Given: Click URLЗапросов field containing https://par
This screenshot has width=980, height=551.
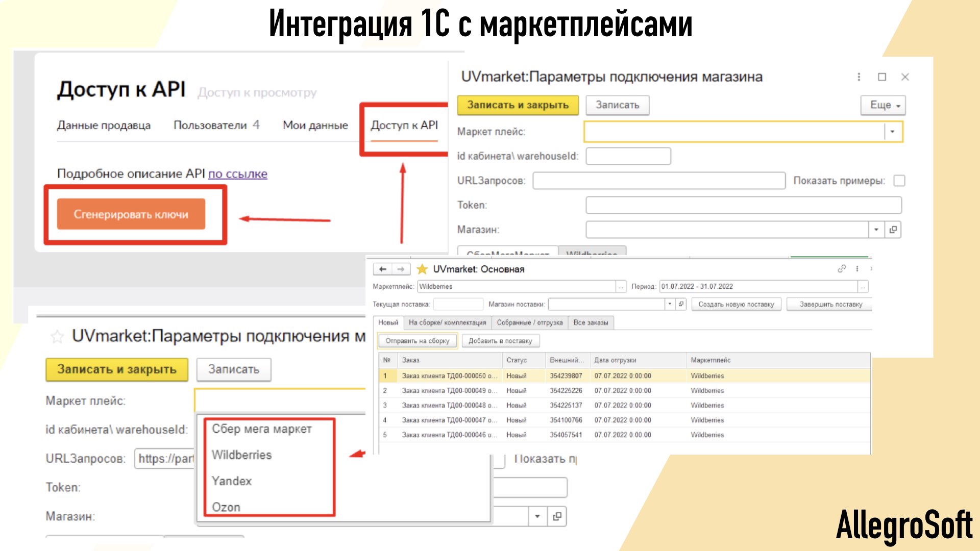Looking at the screenshot, I should 164,458.
